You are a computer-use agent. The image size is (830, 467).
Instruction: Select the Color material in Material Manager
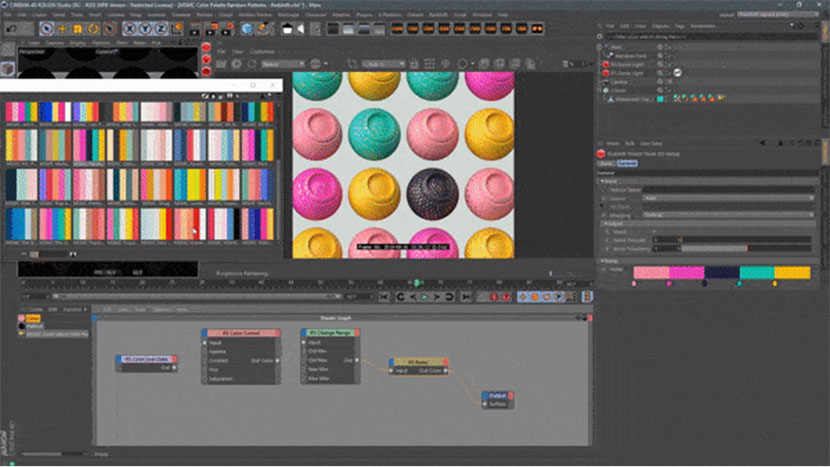[x=33, y=318]
